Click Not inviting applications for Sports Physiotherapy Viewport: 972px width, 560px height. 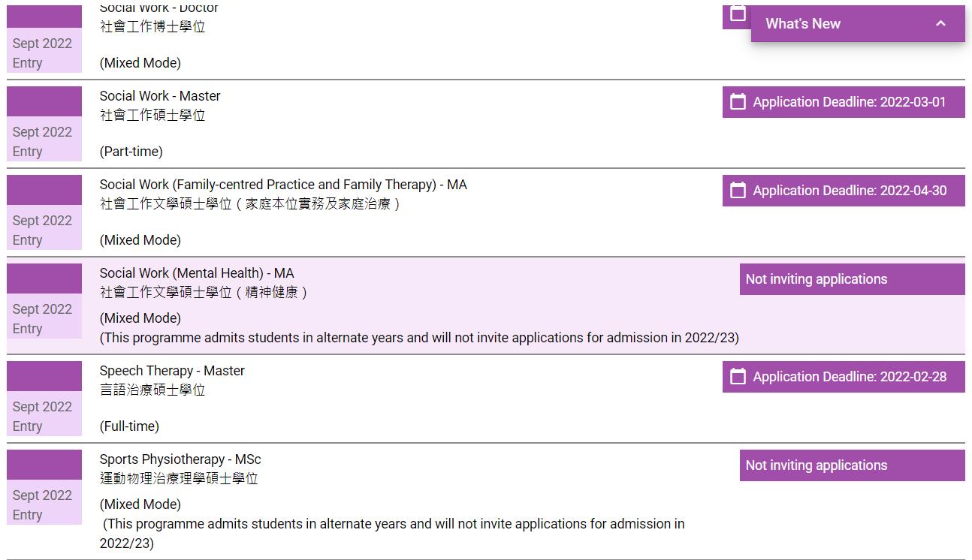click(x=817, y=465)
